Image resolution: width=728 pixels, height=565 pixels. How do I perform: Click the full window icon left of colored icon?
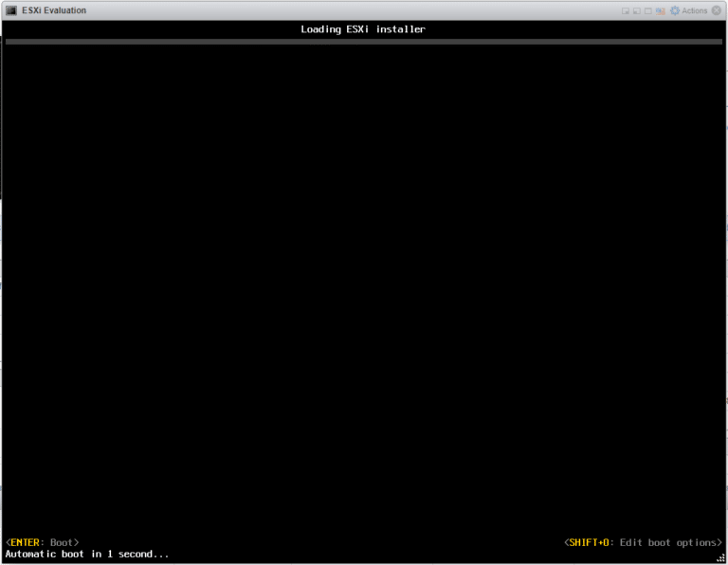click(648, 10)
